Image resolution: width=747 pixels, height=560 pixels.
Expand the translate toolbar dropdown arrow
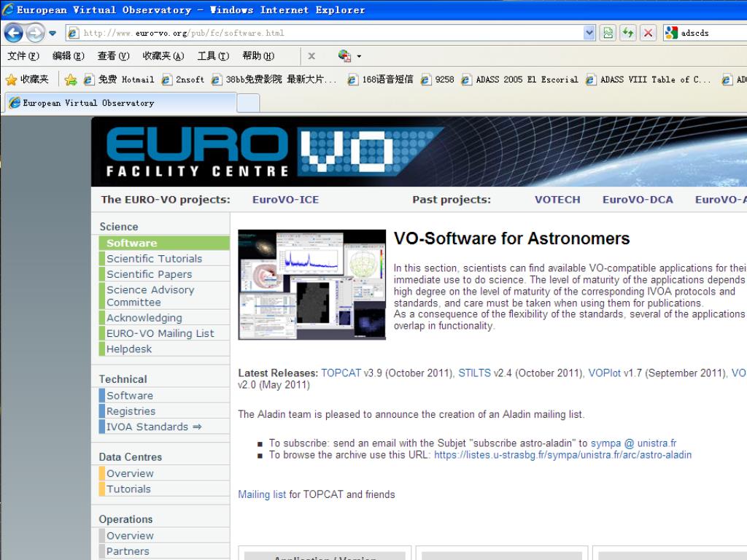coord(359,56)
